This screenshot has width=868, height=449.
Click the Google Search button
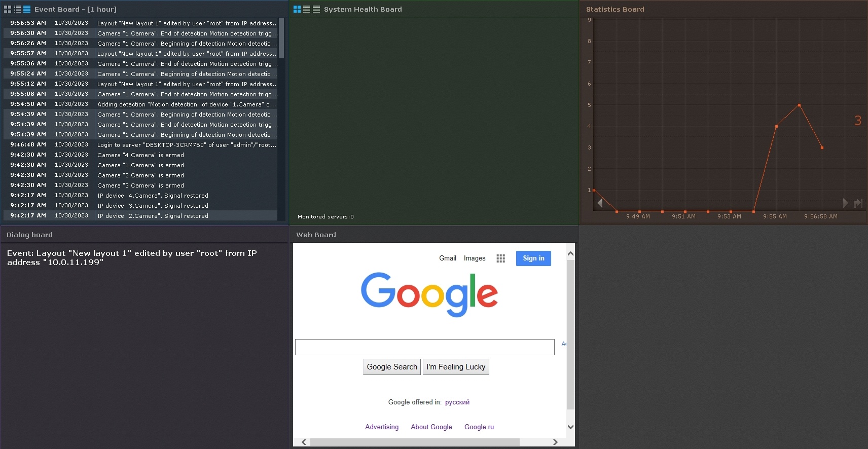point(392,367)
